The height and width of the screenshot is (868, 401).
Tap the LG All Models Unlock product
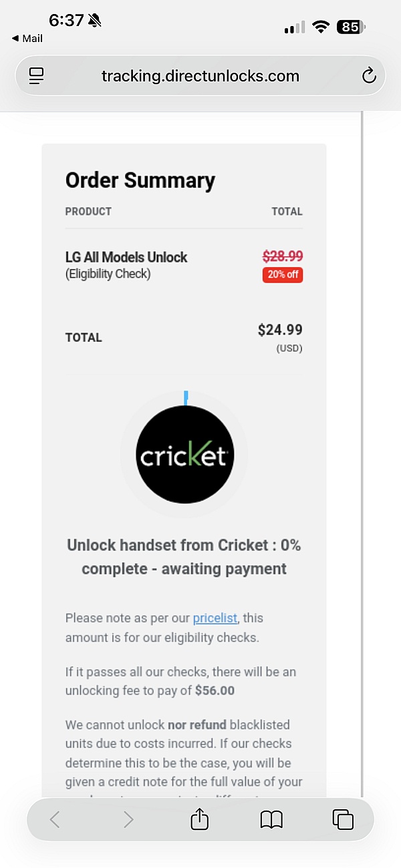(126, 257)
